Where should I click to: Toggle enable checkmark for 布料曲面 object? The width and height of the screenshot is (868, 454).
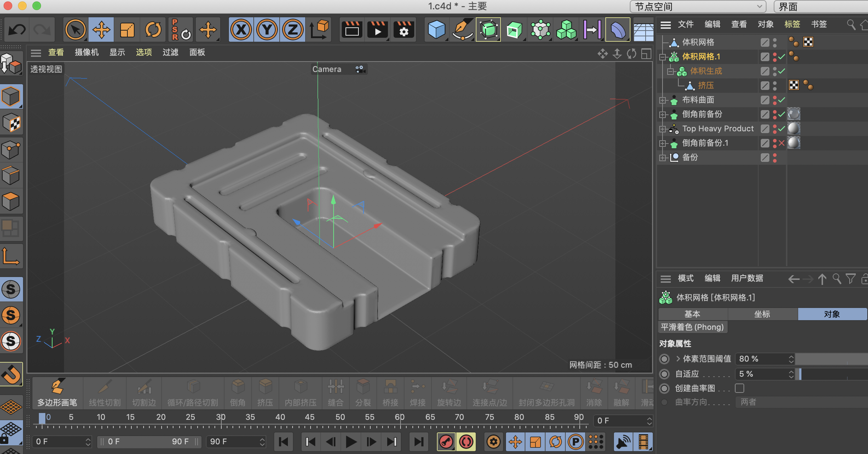click(x=782, y=100)
